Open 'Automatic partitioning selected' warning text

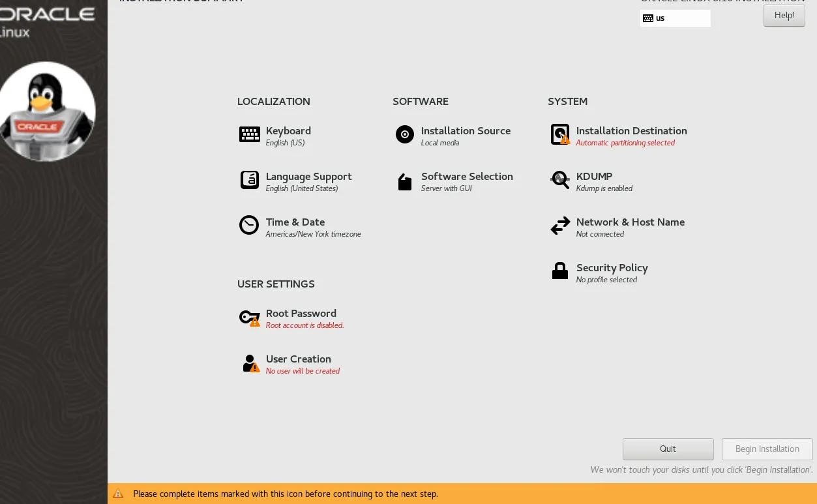pos(625,143)
